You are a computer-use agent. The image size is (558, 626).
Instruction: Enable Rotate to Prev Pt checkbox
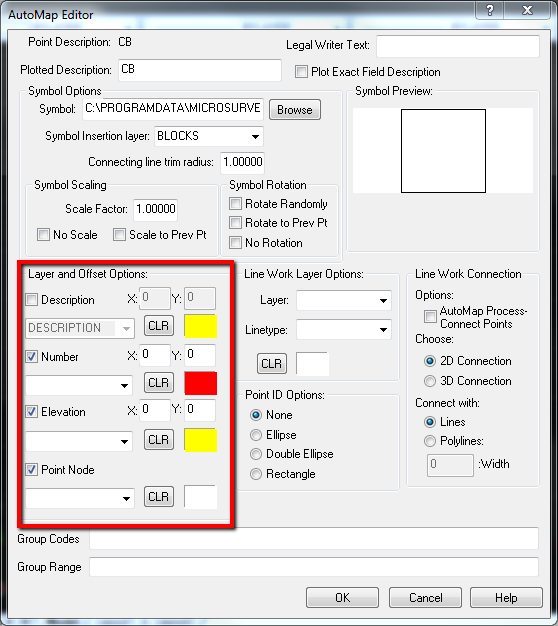click(235, 222)
